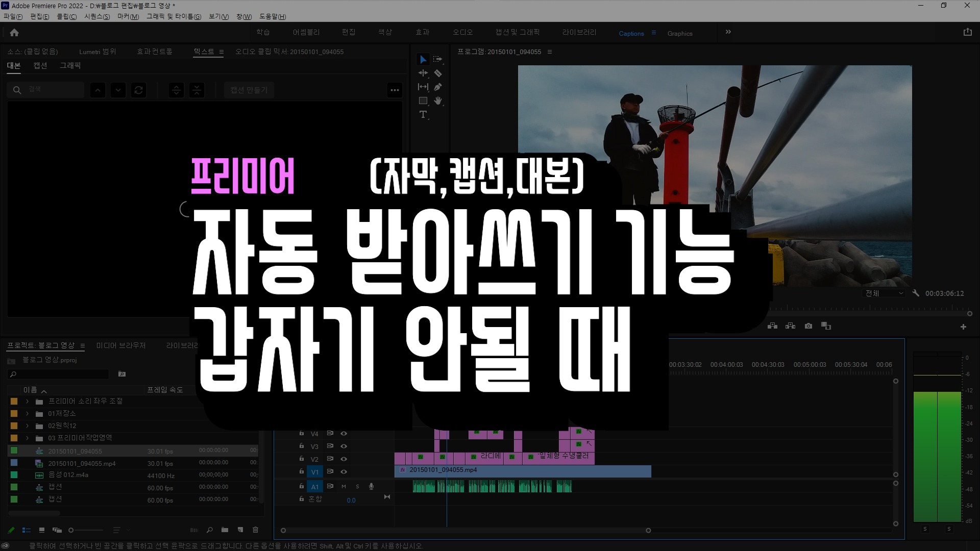Toggle the V1 track eye icon
Viewport: 980px width, 551px height.
click(344, 472)
